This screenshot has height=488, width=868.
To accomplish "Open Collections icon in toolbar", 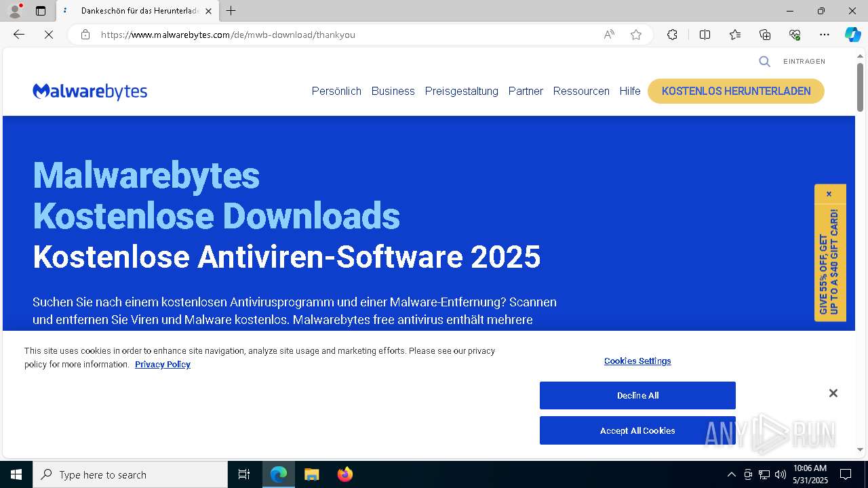I will point(765,35).
